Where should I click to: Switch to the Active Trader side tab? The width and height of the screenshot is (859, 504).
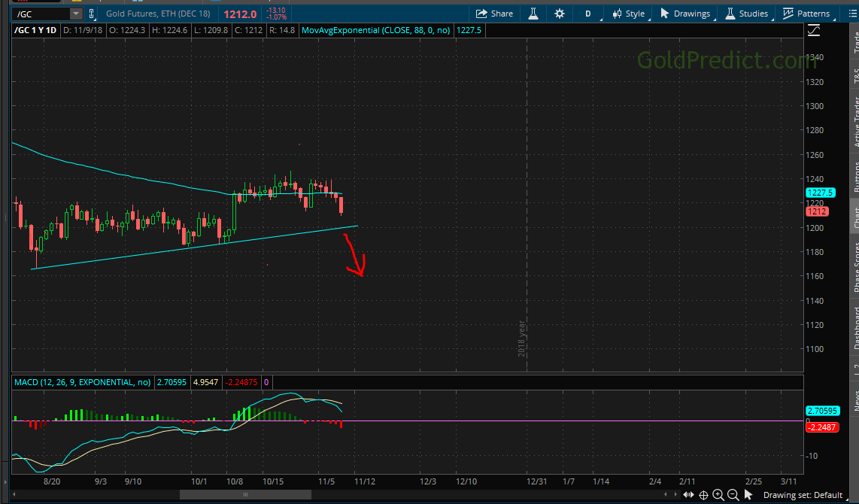tap(854, 122)
